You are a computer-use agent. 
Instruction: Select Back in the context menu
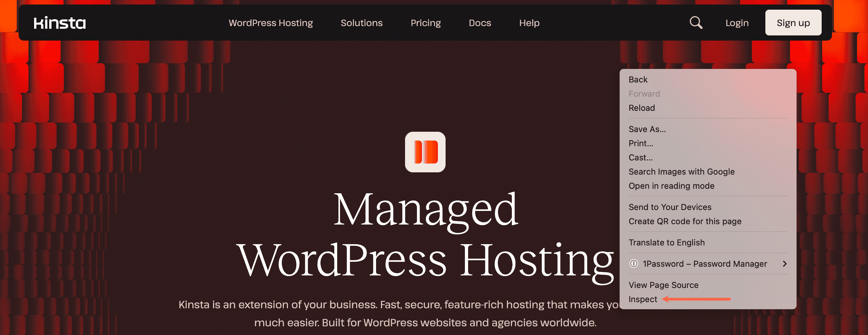tap(638, 80)
